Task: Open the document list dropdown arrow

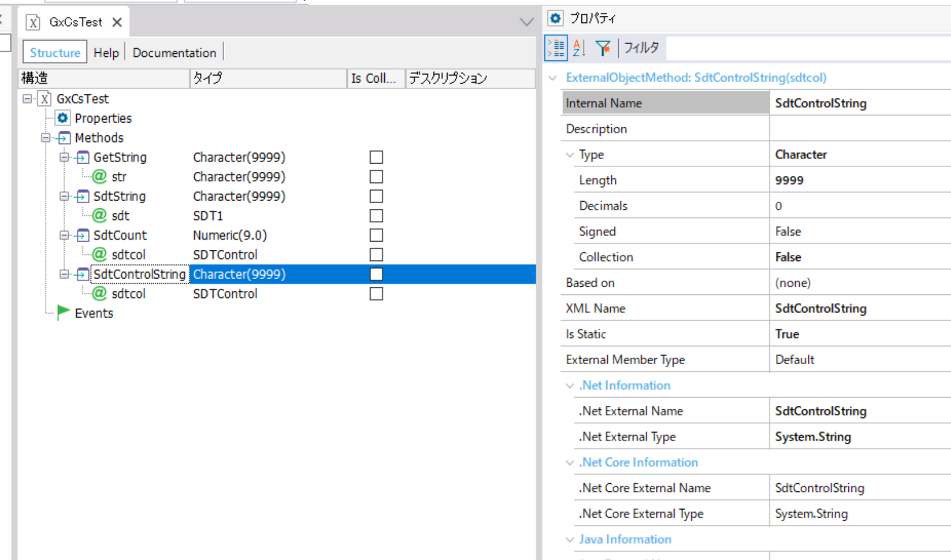Action: point(526,22)
